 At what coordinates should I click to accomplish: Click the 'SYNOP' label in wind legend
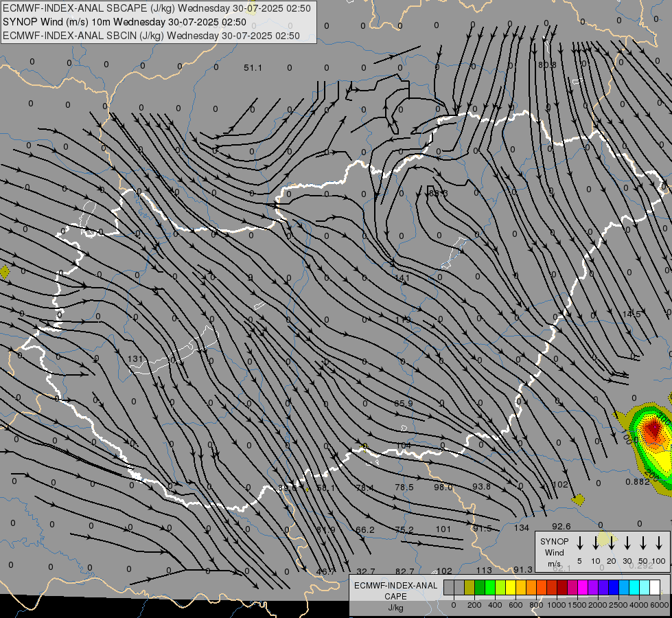(x=554, y=541)
